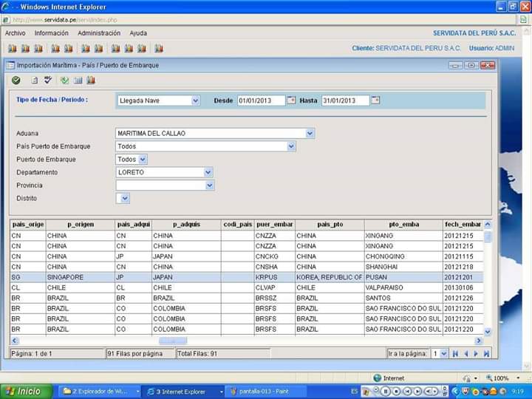Click the green checkmark execute icon
Viewport: 532px width, 399px height.
click(16, 80)
